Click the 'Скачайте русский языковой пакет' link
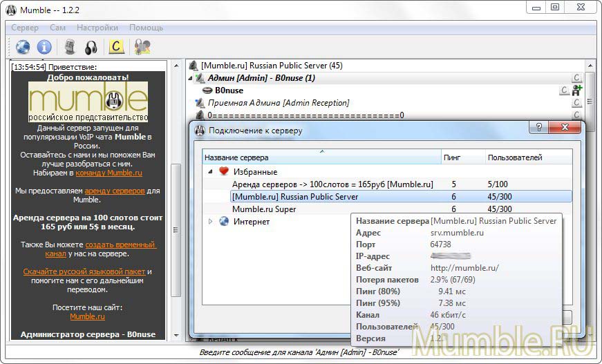 tap(84, 271)
